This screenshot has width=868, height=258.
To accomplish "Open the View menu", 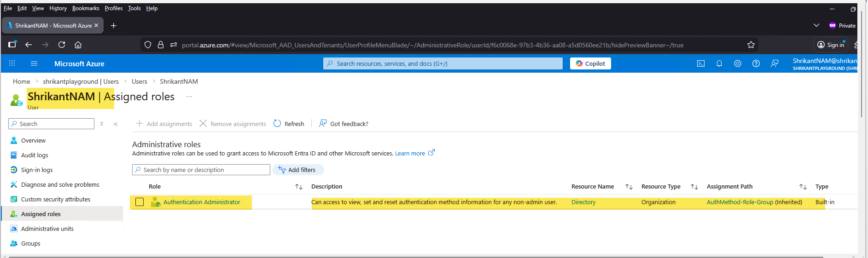I will pyautogui.click(x=38, y=8).
